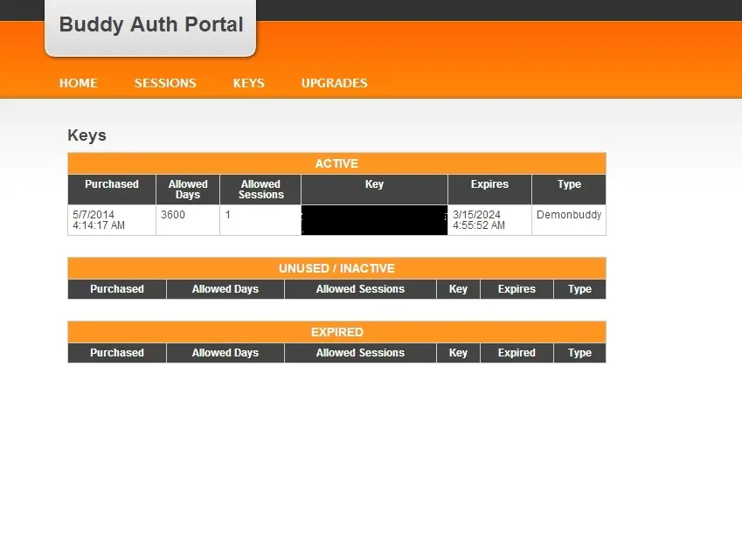Click the Keys page heading
The width and height of the screenshot is (742, 560).
pyautogui.click(x=87, y=135)
